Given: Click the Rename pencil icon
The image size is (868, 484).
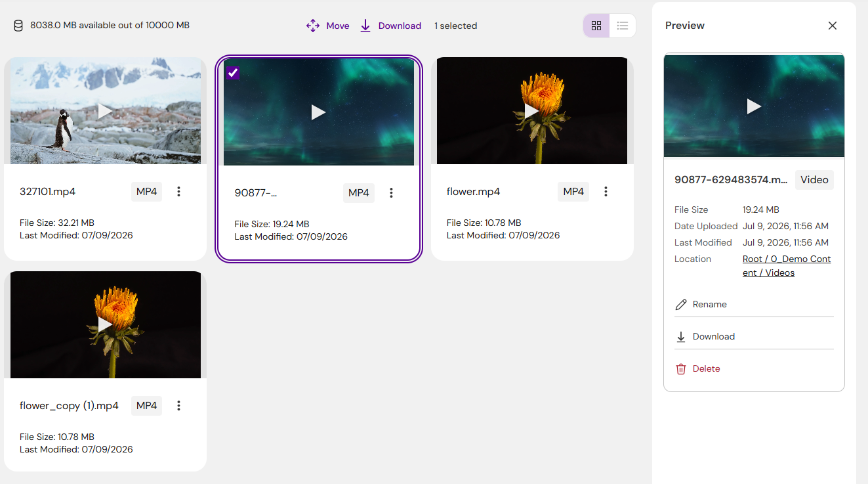Looking at the screenshot, I should tap(681, 305).
